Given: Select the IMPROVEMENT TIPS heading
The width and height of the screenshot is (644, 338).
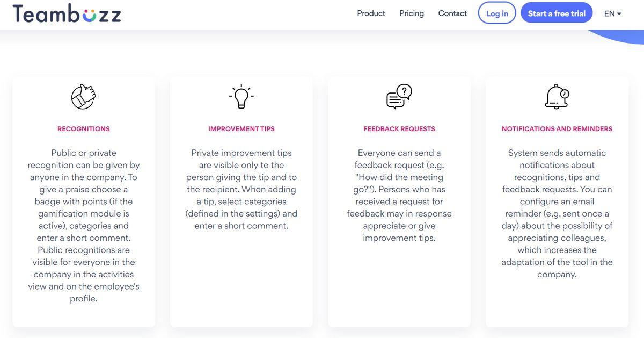Looking at the screenshot, I should pos(241,129).
